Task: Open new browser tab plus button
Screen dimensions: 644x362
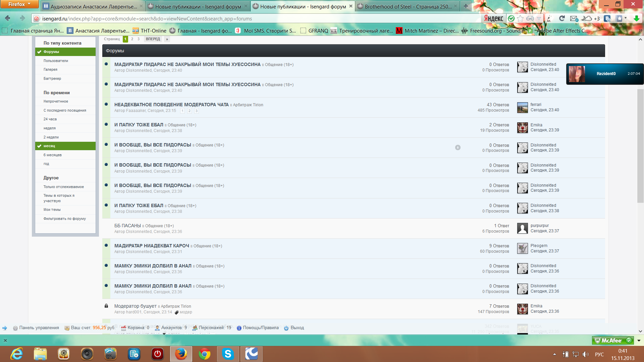Action: (466, 6)
